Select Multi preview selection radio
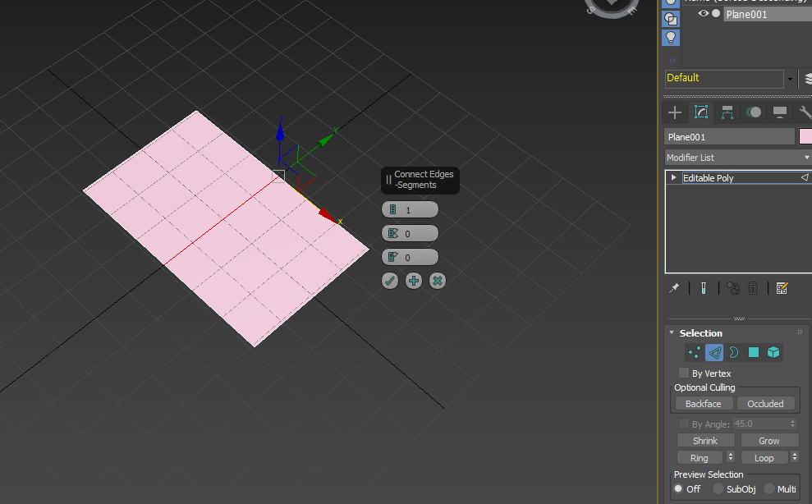The width and height of the screenshot is (812, 504). 769,488
